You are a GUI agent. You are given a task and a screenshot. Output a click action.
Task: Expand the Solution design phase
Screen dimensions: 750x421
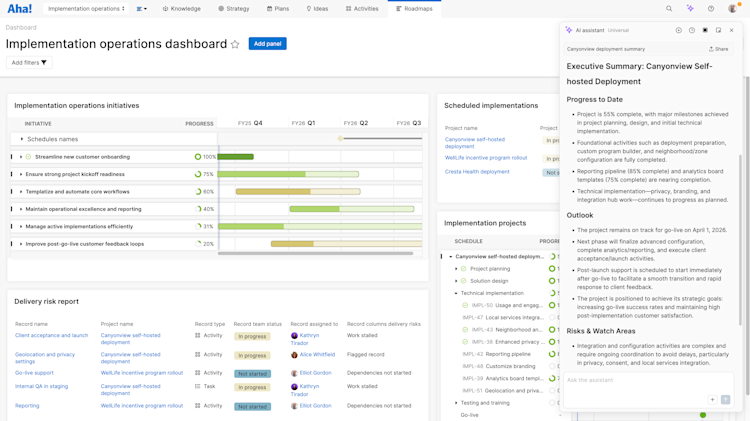coord(456,281)
